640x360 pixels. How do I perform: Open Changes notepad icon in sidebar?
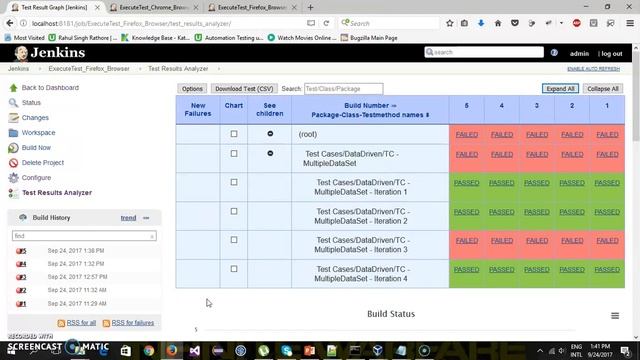[13, 118]
